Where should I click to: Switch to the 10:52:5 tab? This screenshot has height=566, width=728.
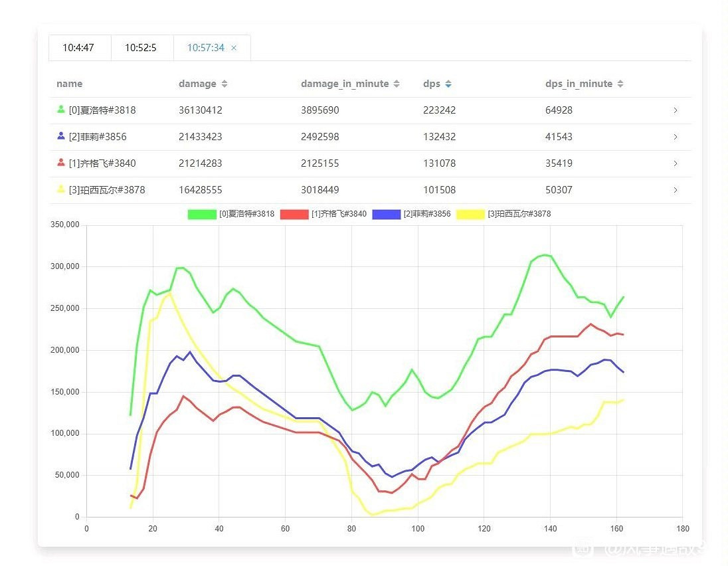point(141,48)
